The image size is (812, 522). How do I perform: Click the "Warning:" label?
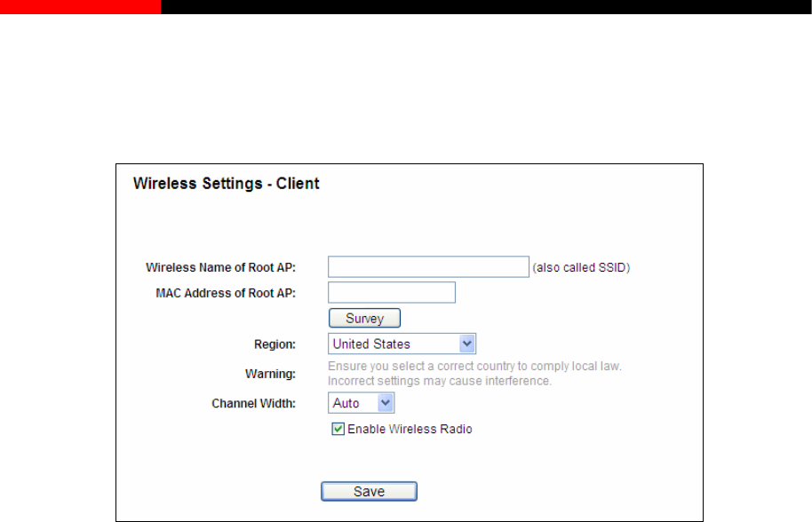coord(270,374)
